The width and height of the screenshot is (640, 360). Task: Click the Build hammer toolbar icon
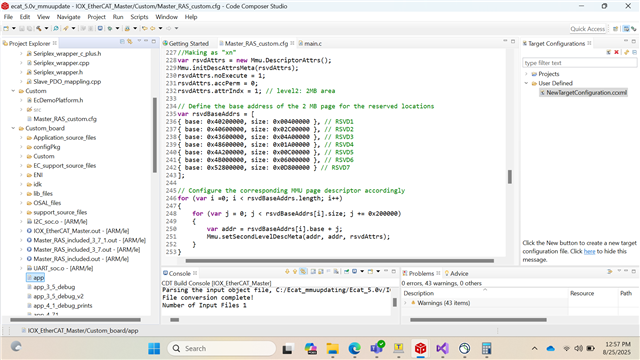[39, 28]
